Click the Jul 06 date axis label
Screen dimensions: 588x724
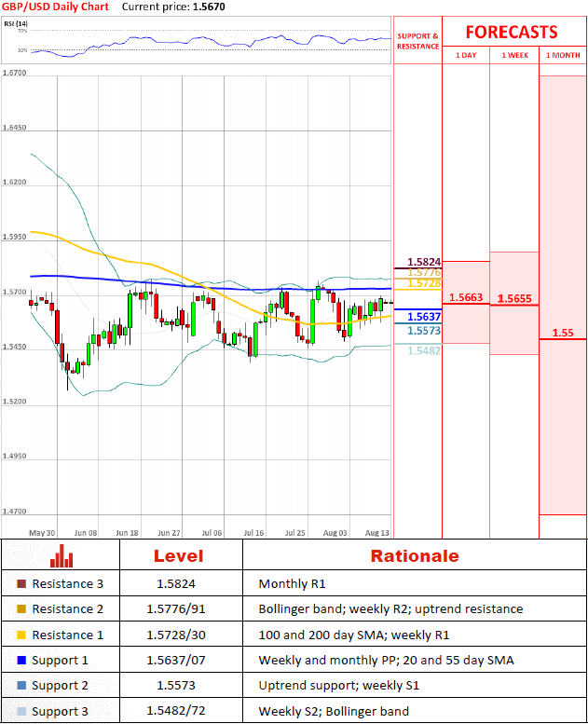tap(212, 533)
